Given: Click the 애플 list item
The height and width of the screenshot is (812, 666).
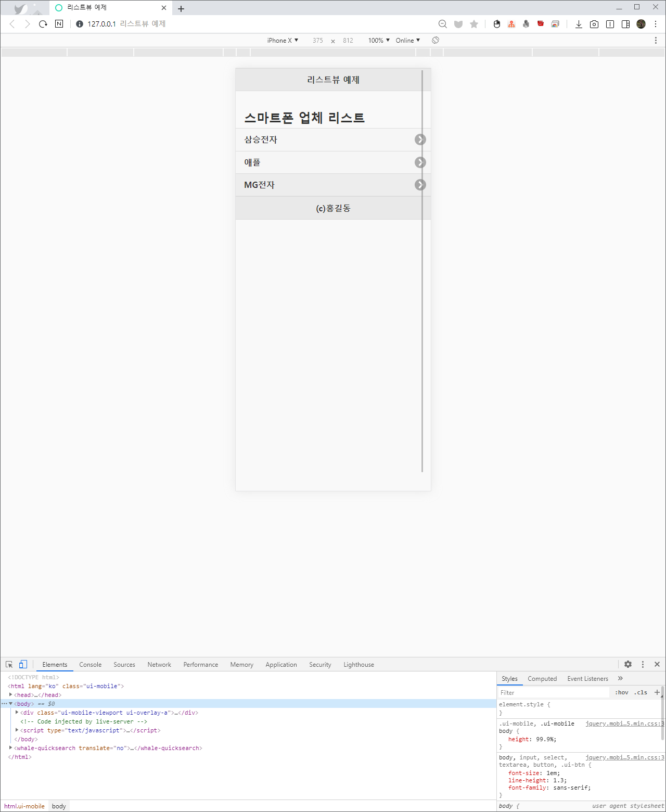Looking at the screenshot, I should tap(333, 162).
